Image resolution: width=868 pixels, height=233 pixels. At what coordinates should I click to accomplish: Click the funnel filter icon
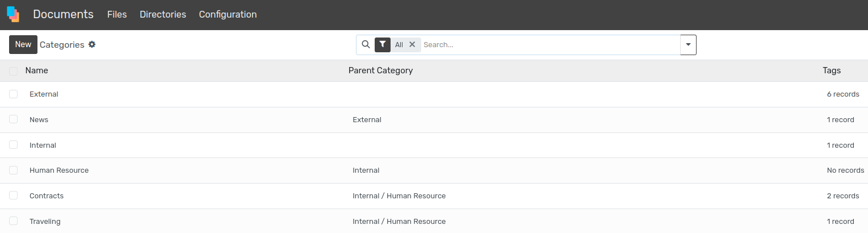[x=383, y=44]
